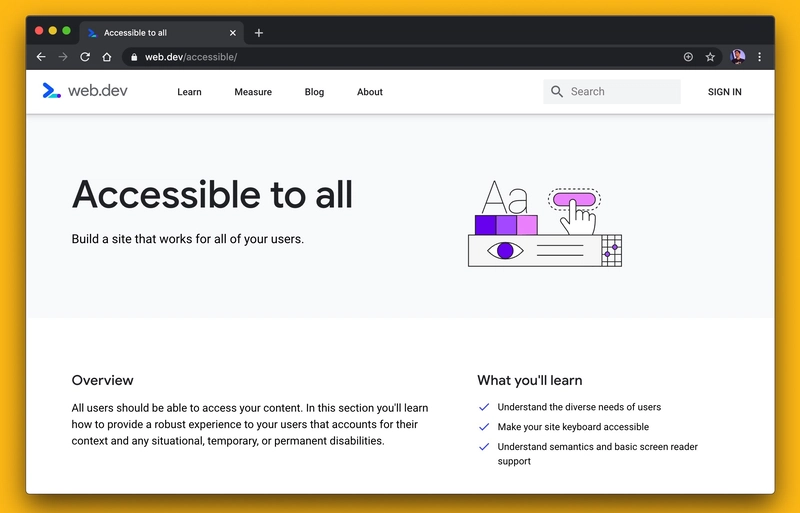Screen dimensions: 800x513
Task: Open the Chrome three-dot menu
Action: click(x=760, y=57)
